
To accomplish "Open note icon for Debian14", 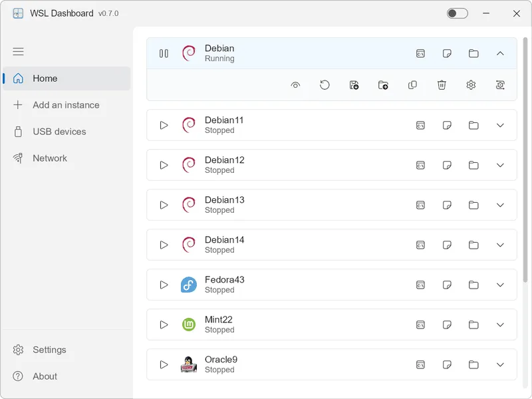I will [447, 245].
